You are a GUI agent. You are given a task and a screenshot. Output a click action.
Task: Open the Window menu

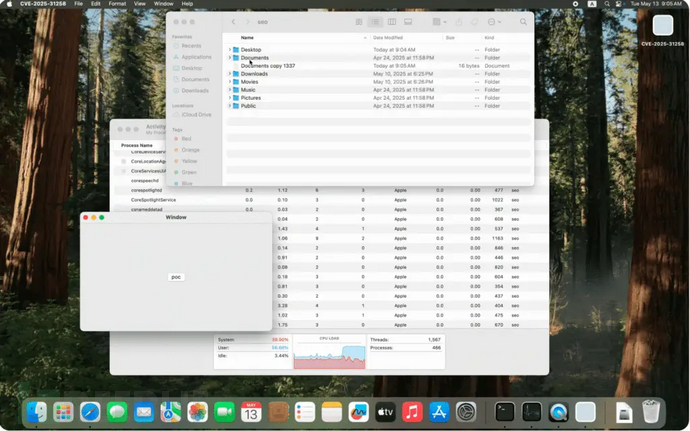(x=163, y=4)
